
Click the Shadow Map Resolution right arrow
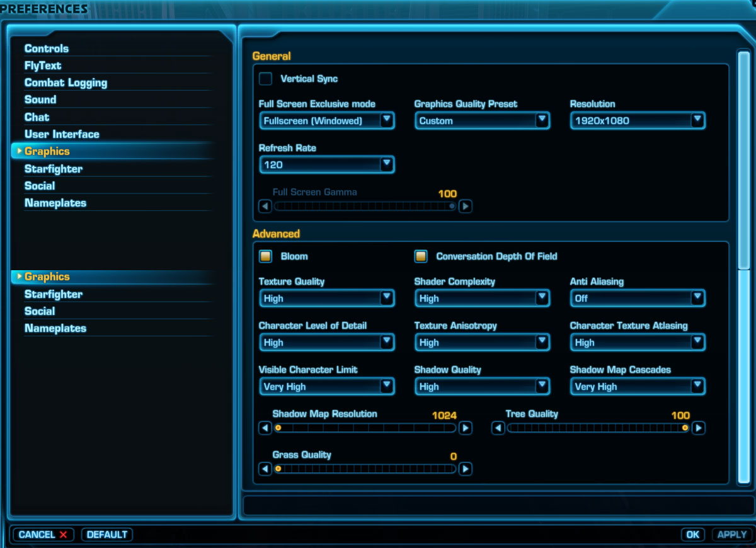tap(465, 428)
